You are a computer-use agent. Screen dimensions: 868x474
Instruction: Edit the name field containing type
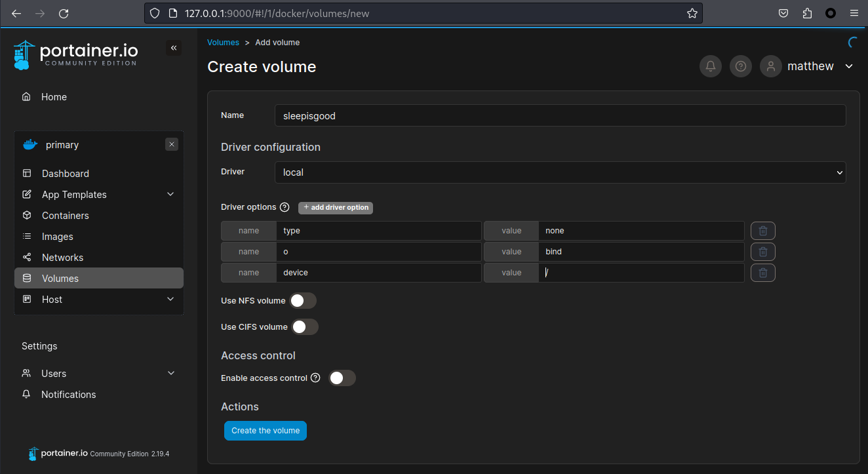(379, 231)
